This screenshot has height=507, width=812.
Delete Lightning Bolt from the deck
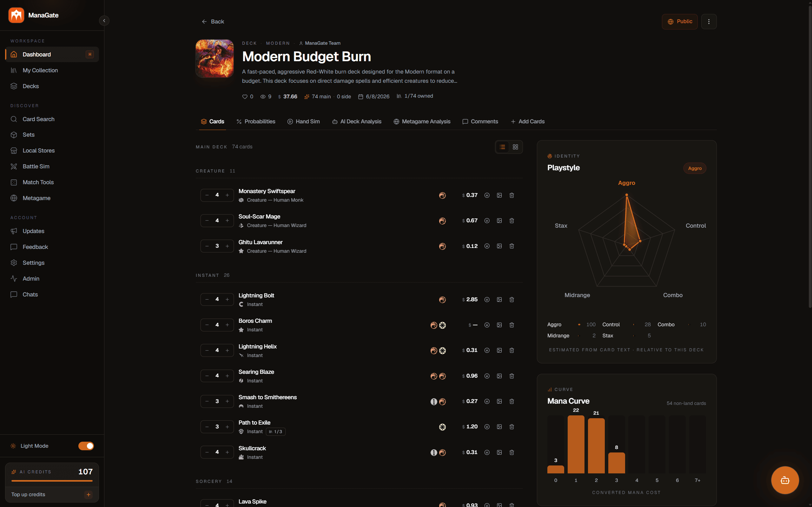tap(512, 299)
